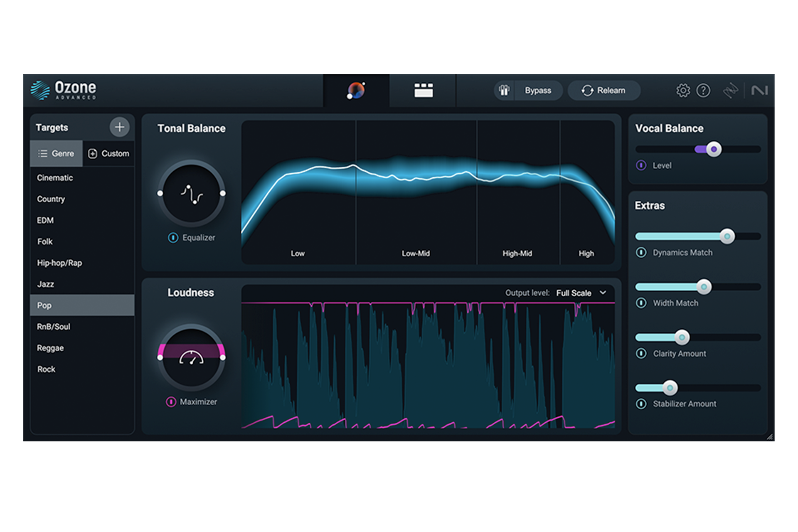Viewport: 798px width, 532px height.
Task: Click the Extras heading
Action: (650, 206)
